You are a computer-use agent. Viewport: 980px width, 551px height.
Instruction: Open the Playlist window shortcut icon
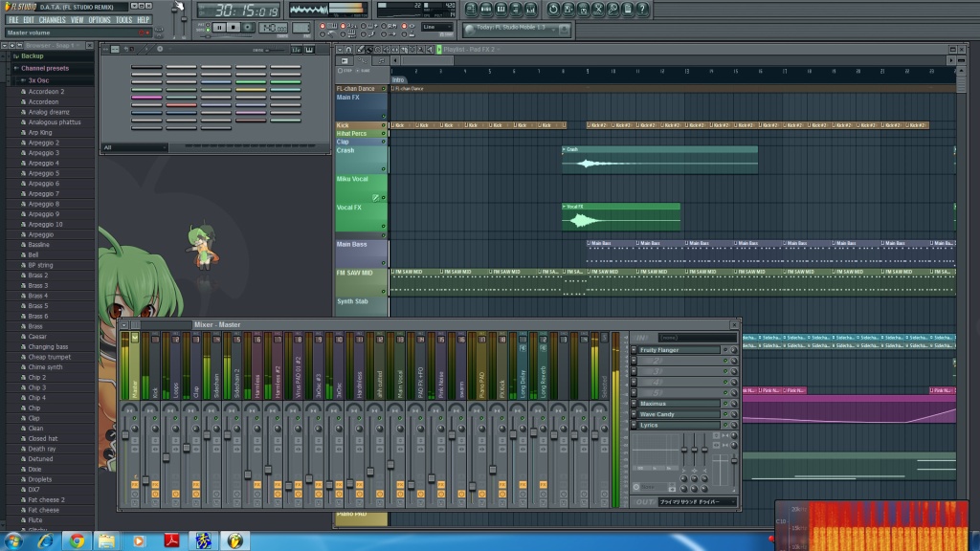(471, 10)
